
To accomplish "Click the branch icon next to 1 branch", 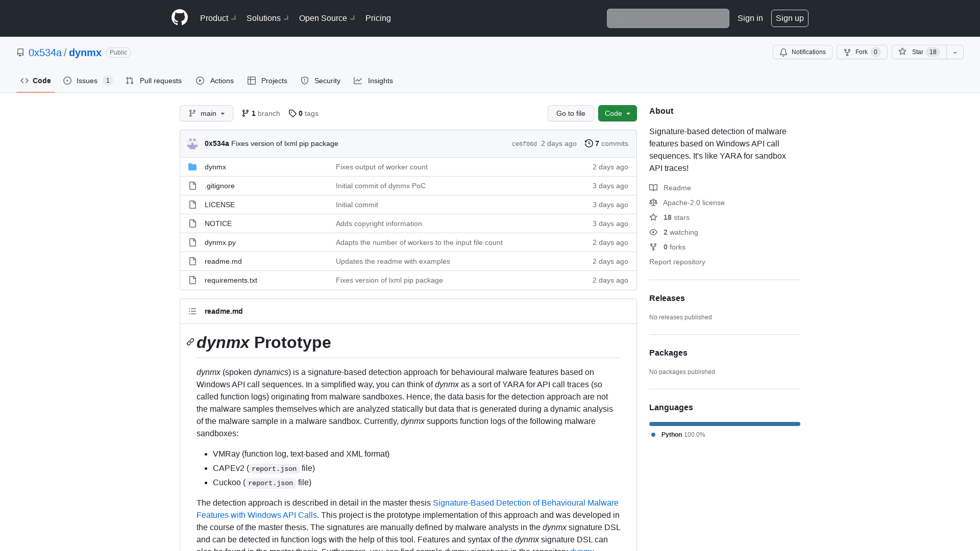I will click(246, 113).
